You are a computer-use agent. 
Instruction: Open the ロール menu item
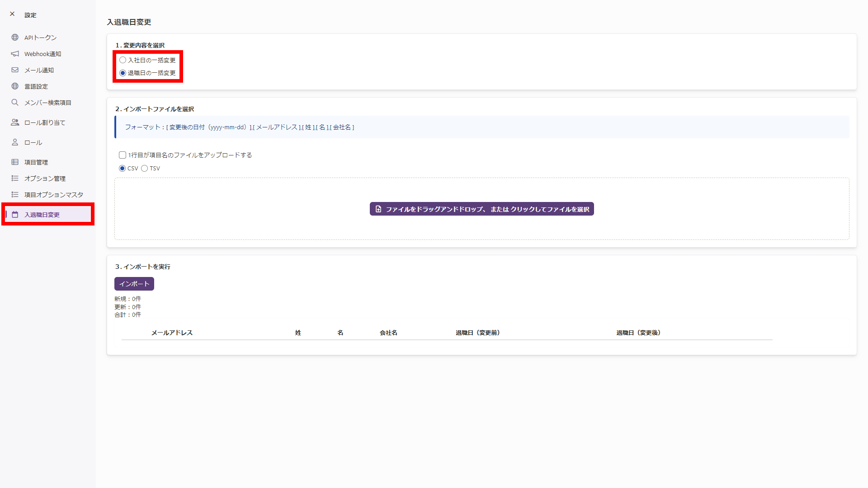coord(33,142)
